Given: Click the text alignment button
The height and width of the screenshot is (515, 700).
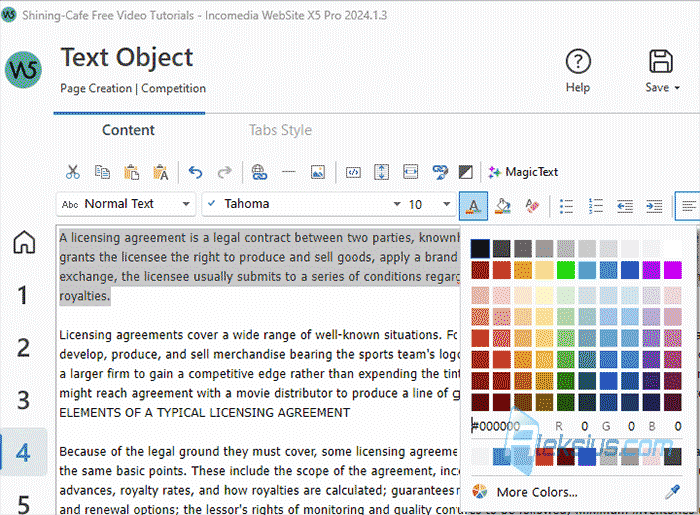Looking at the screenshot, I should [688, 206].
